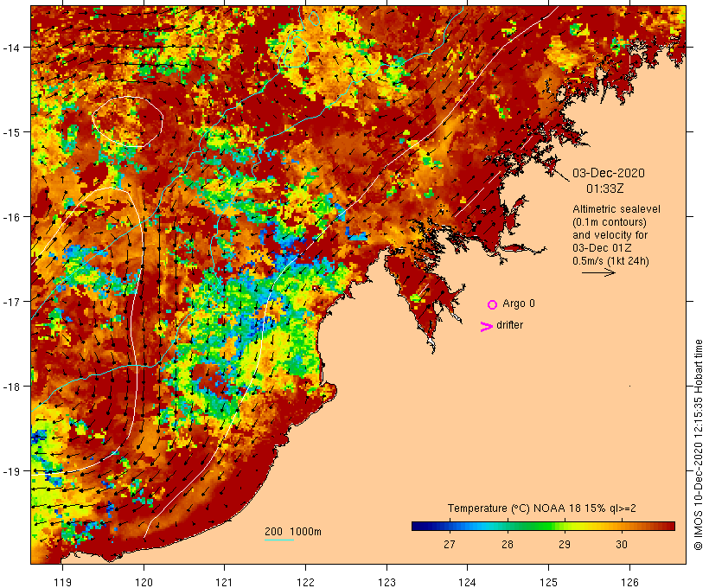This screenshot has width=709, height=588.
Task: Click the IMOS copyright timestamp text
Action: tap(698, 444)
